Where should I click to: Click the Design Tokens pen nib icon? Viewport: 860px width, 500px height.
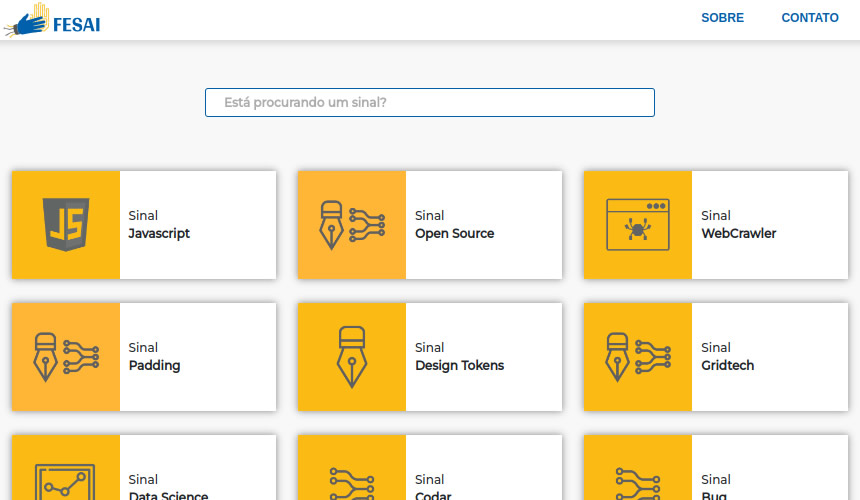pos(352,357)
